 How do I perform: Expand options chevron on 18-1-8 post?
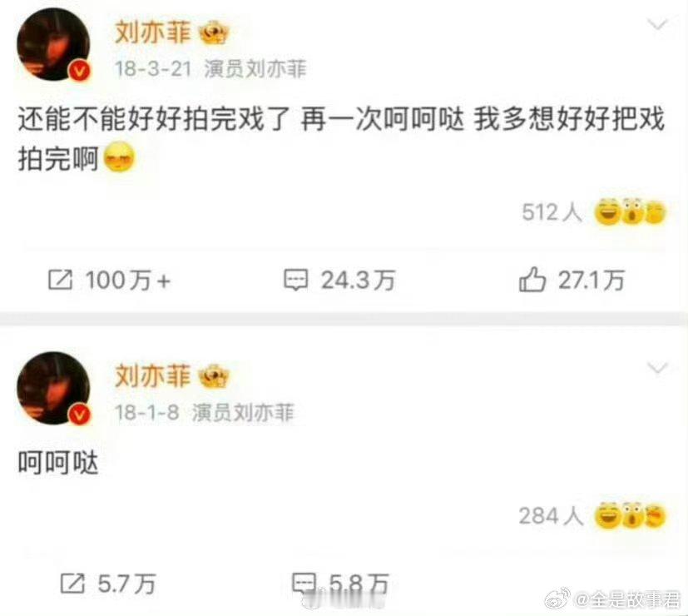point(658,368)
